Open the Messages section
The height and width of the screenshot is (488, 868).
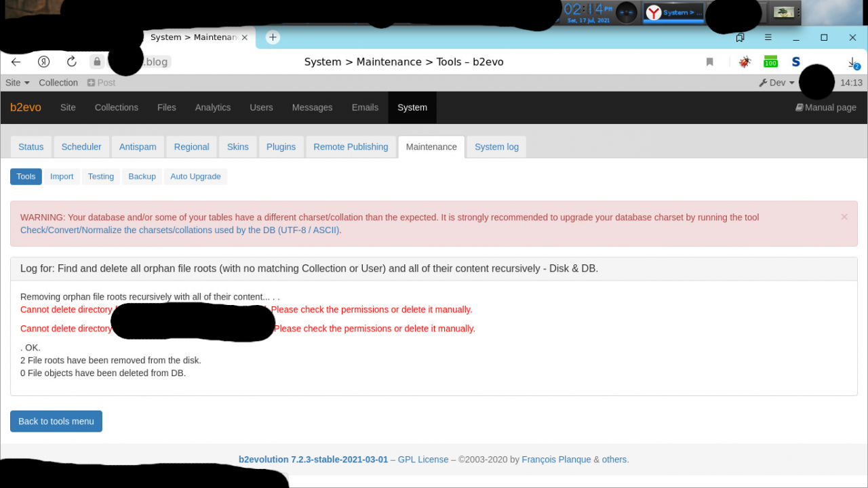313,107
